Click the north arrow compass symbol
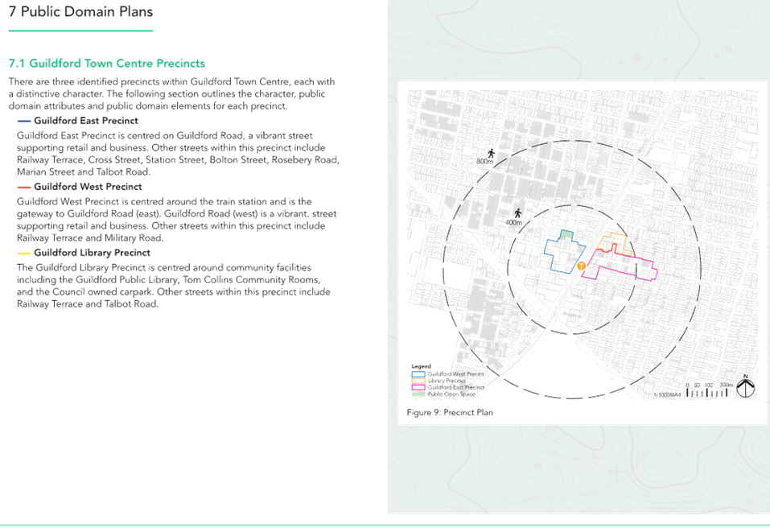The image size is (770, 532). (x=745, y=386)
